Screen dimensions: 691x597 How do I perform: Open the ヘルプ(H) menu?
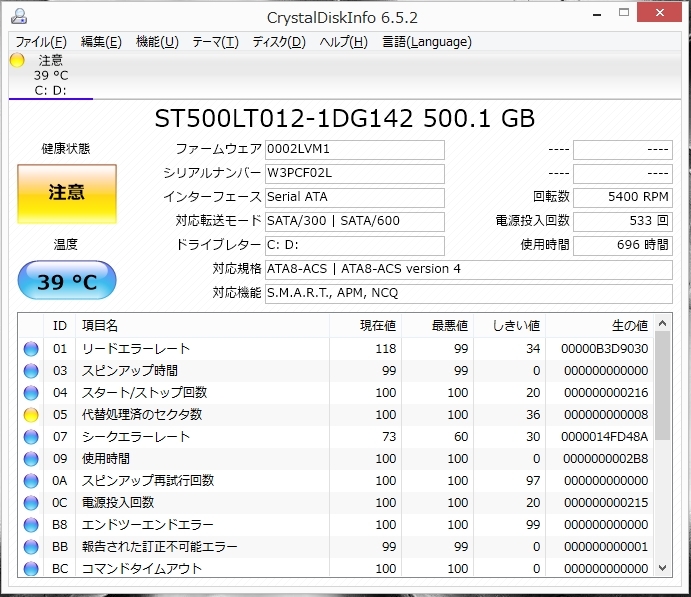[343, 42]
